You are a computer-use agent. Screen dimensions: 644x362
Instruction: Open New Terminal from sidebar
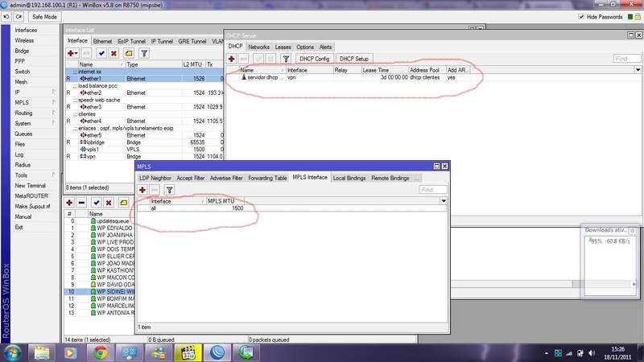click(x=30, y=186)
